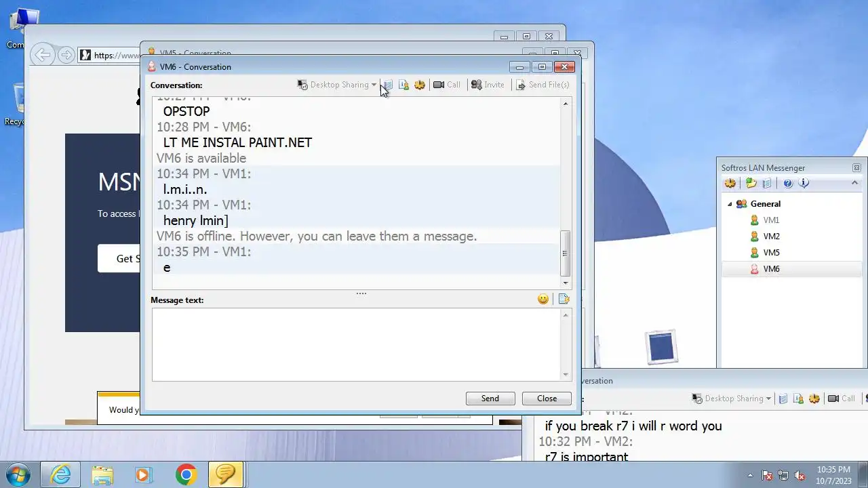
Task: Open the emoticon smiley picker
Action: (x=543, y=299)
